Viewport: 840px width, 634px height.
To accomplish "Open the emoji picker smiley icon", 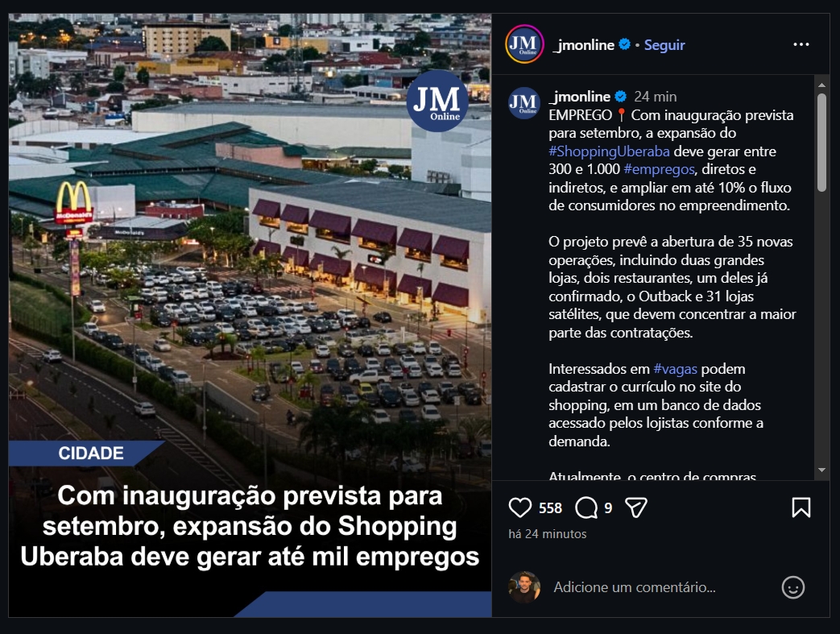I will (792, 587).
